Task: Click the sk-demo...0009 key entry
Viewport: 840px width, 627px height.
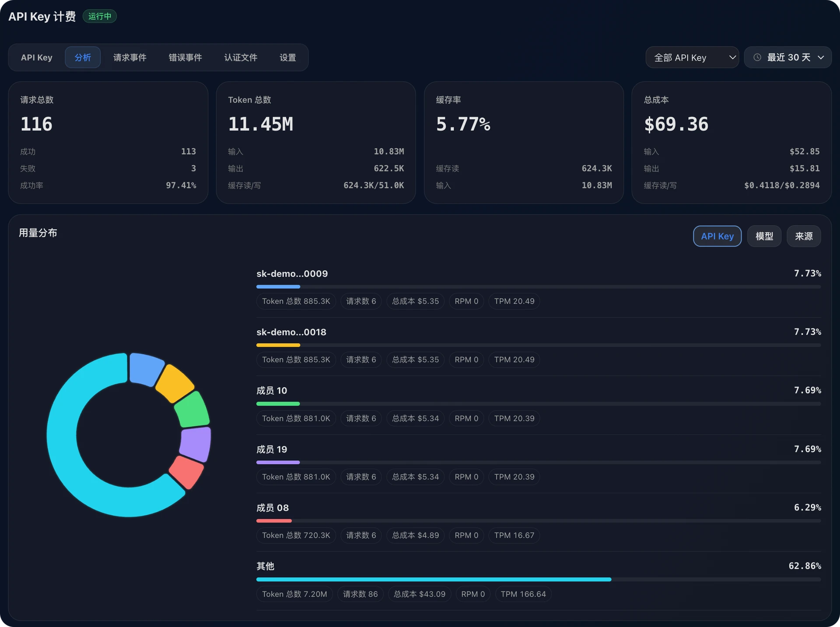Action: point(292,274)
